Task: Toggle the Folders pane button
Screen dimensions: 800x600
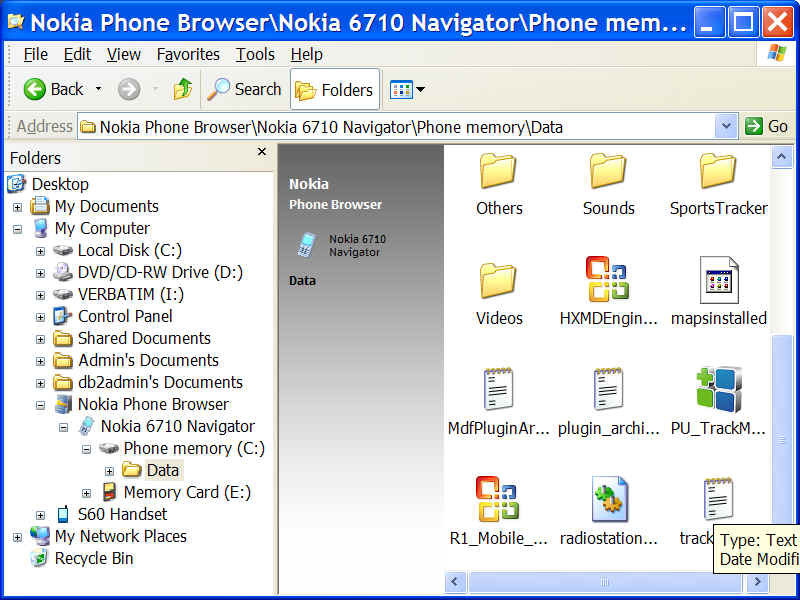Action: point(335,90)
